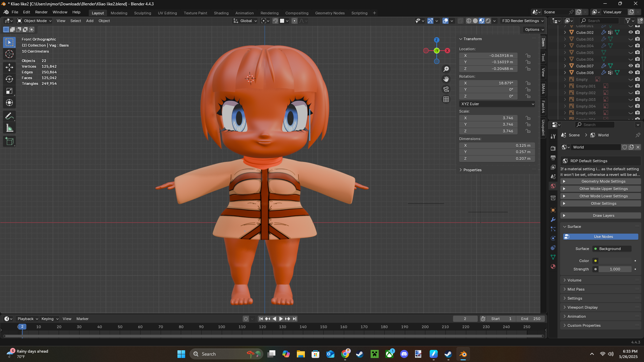This screenshot has width=644, height=362.
Task: Hide Cube.002 with its eye icon
Action: coord(631,33)
